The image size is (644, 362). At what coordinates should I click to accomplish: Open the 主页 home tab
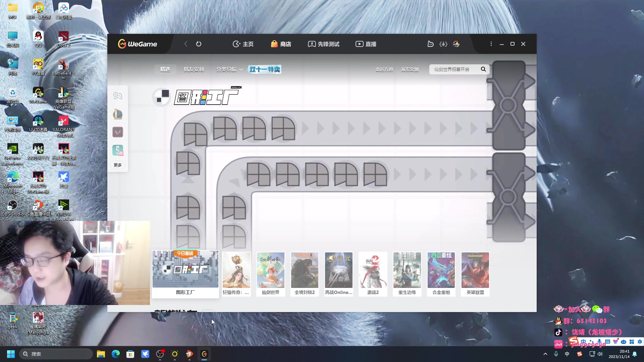point(243,44)
